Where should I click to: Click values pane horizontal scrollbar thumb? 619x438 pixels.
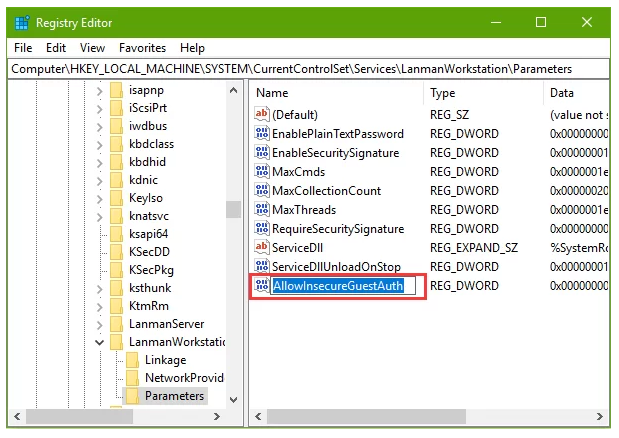pos(366,416)
